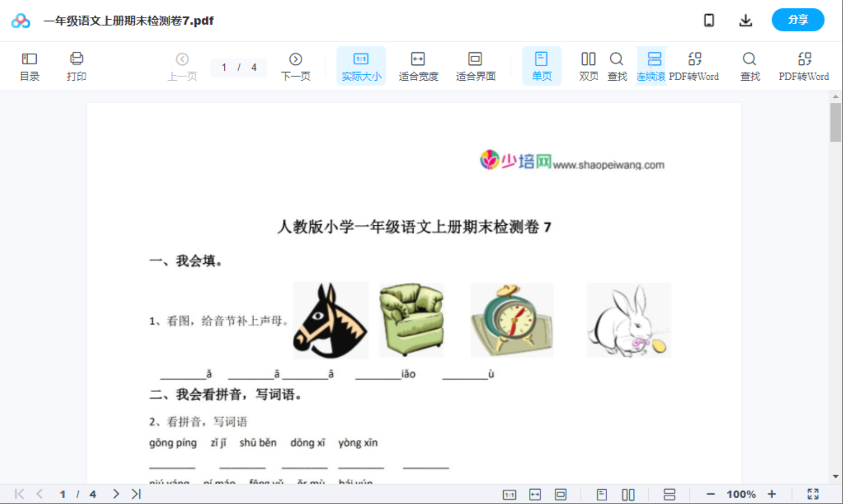Decrease zoom with the minus control

click(709, 494)
